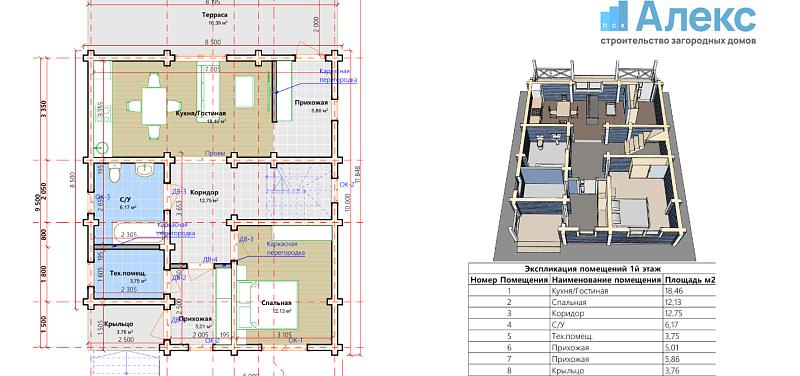Click the Каркасная перегородка annotation near Прихожая

pos(338,76)
